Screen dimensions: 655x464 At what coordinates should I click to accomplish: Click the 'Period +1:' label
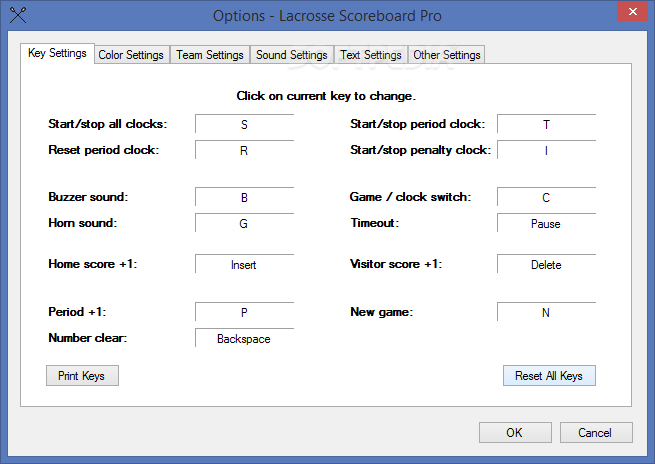point(77,312)
